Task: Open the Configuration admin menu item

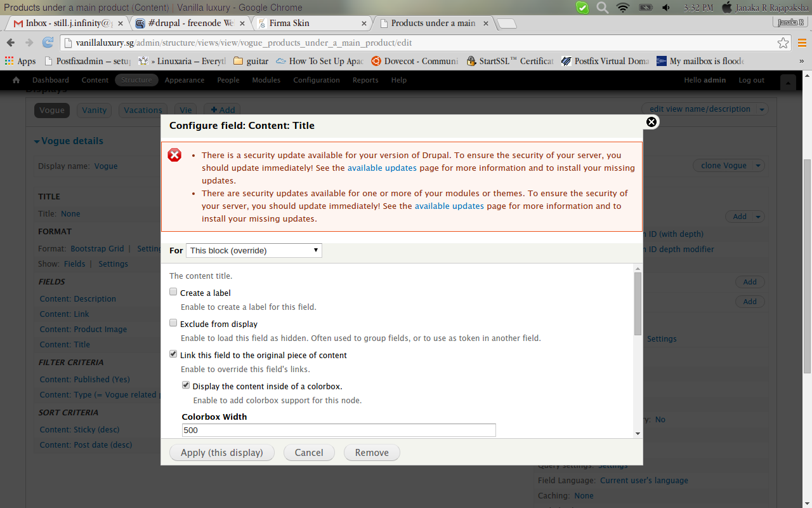Action: tap(317, 80)
